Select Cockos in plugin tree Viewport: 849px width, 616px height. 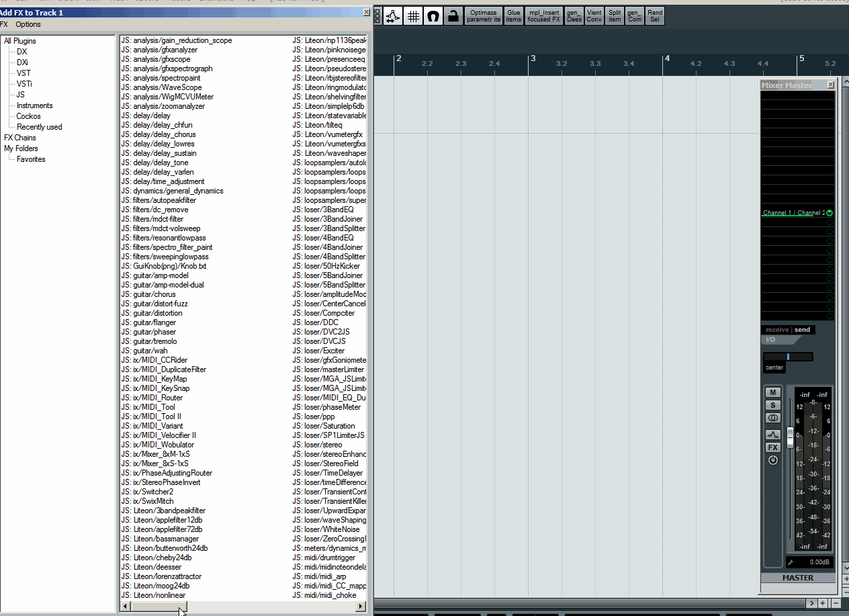(x=29, y=116)
